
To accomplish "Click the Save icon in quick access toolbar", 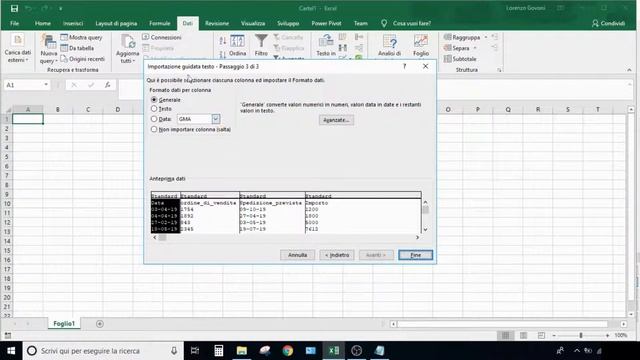I will tap(14, 8).
